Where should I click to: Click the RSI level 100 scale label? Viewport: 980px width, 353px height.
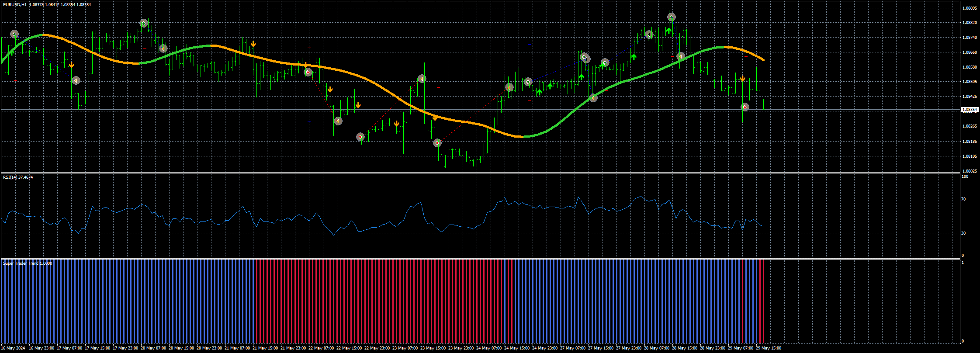point(964,176)
